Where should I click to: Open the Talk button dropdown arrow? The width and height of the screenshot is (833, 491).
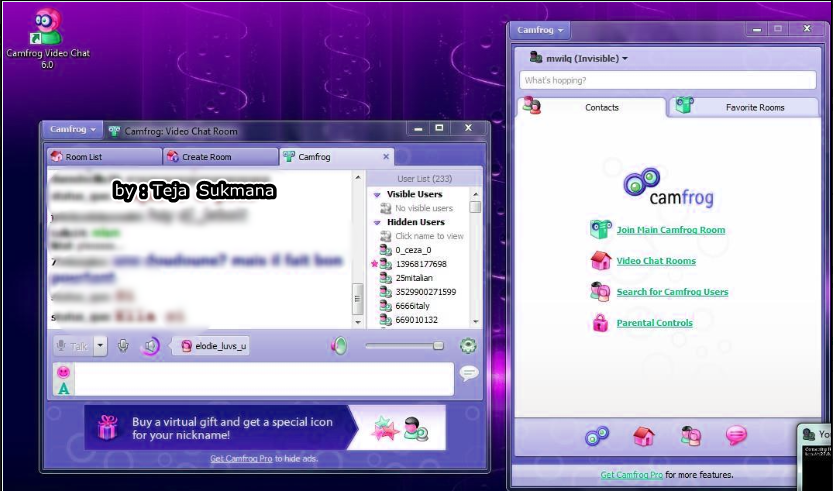pyautogui.click(x=100, y=346)
